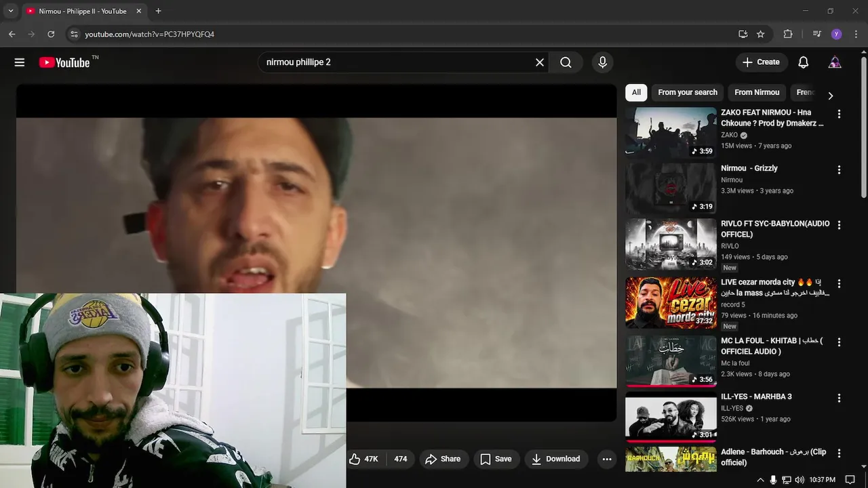Click the browser address bar URL
868x488 pixels.
[x=149, y=34]
